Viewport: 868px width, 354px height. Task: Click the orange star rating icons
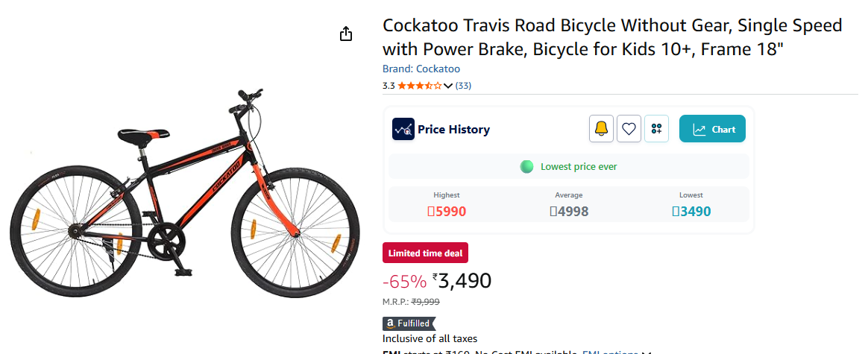pyautogui.click(x=419, y=86)
